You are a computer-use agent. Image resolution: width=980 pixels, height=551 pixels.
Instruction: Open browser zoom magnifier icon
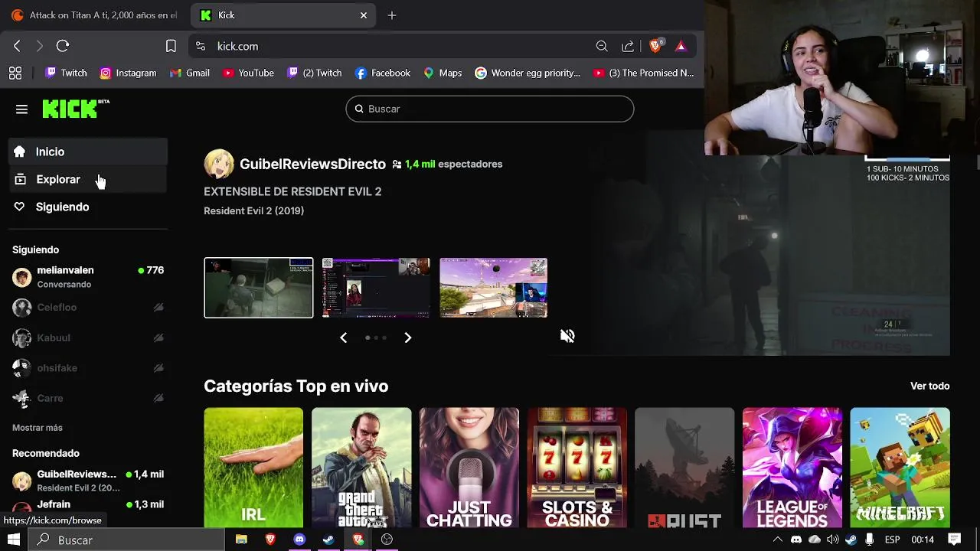click(602, 47)
